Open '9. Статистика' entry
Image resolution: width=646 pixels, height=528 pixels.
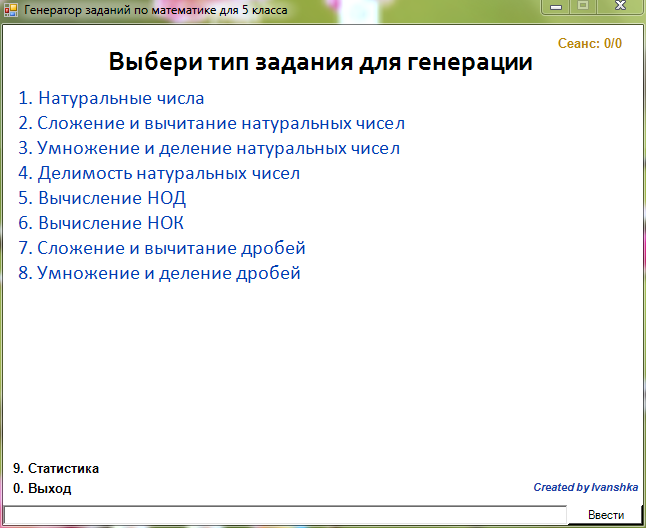56,469
